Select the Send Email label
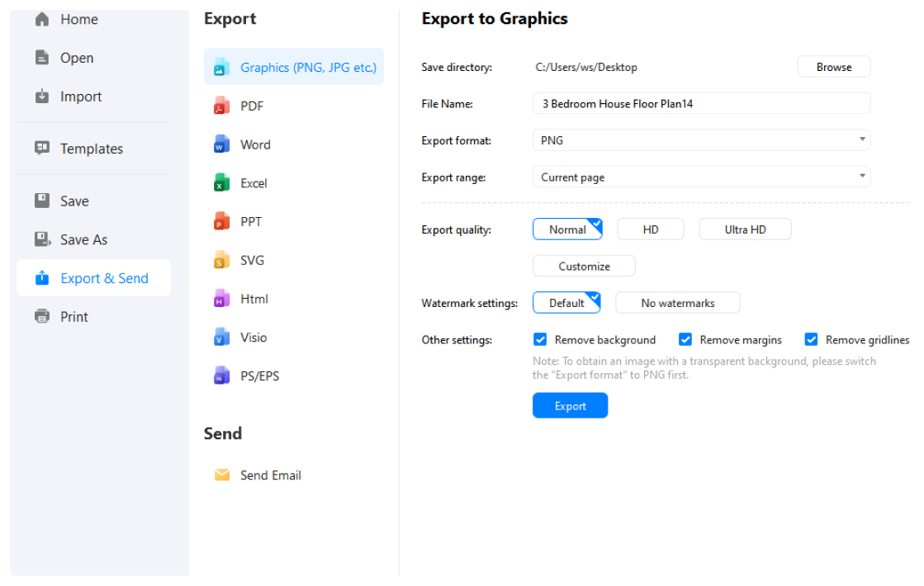 coord(271,475)
